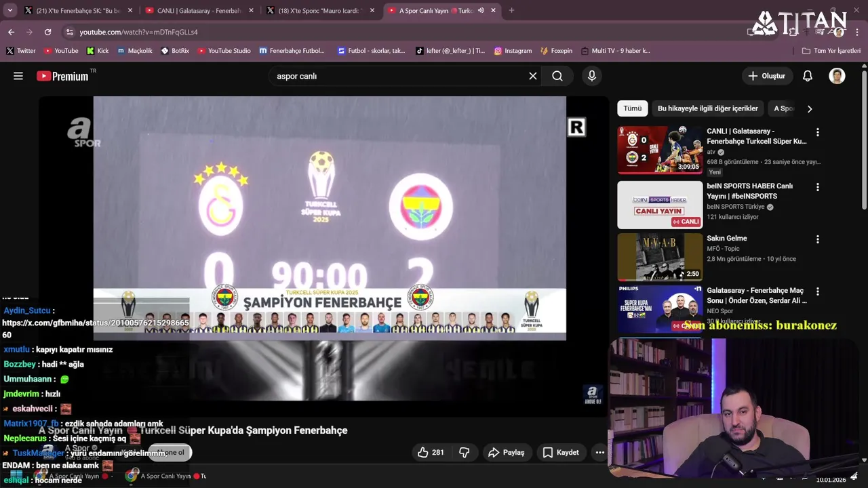Open the Fenerbahçe Futbol bookmark

[292, 51]
